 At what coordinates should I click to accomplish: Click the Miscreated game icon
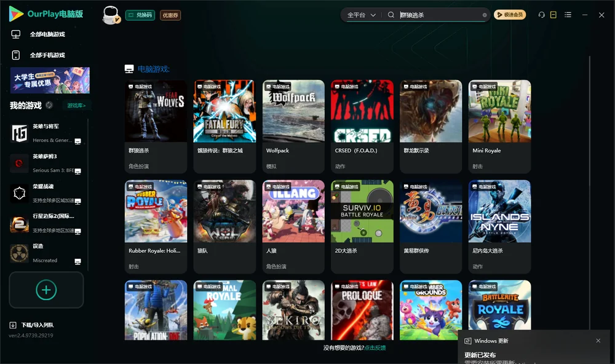coord(19,253)
